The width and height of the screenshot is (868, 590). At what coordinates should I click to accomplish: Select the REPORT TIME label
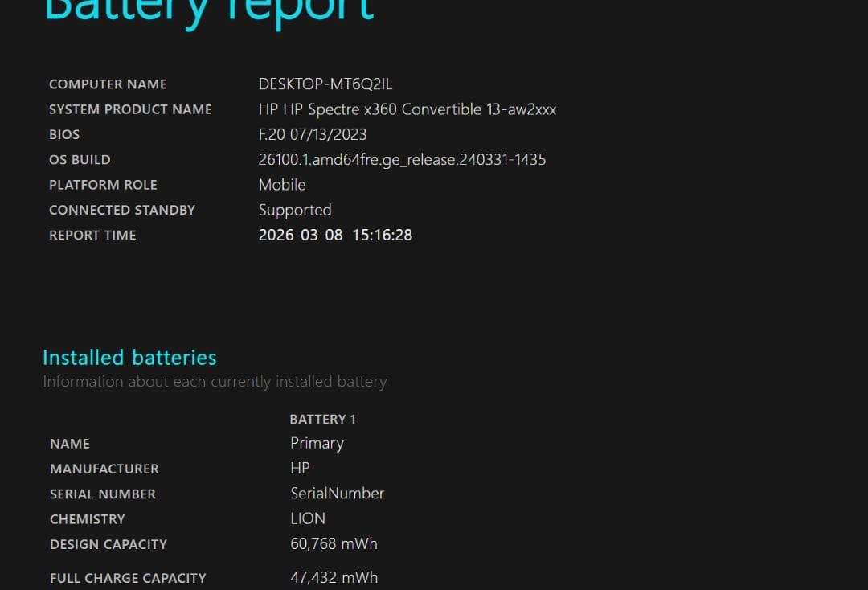[x=92, y=236]
